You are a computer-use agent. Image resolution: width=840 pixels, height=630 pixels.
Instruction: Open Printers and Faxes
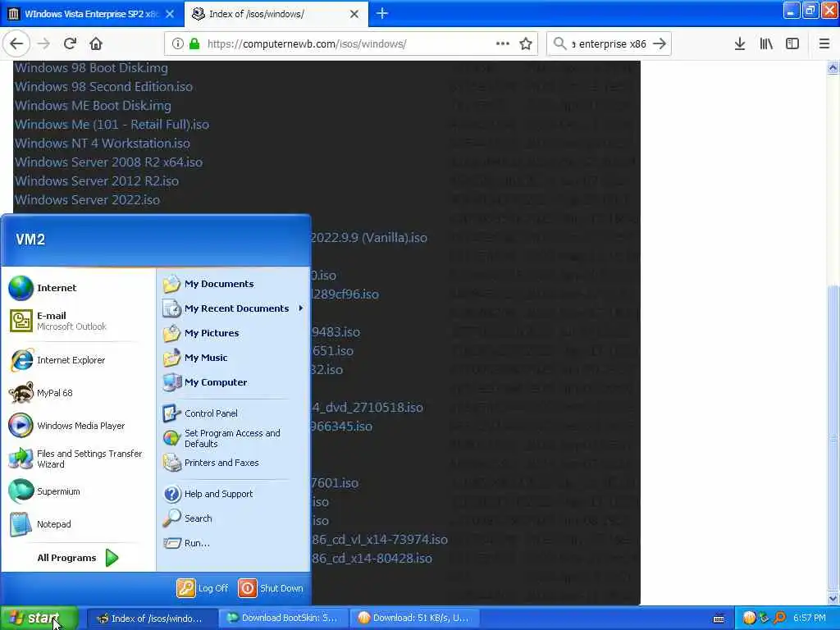tap(234, 463)
